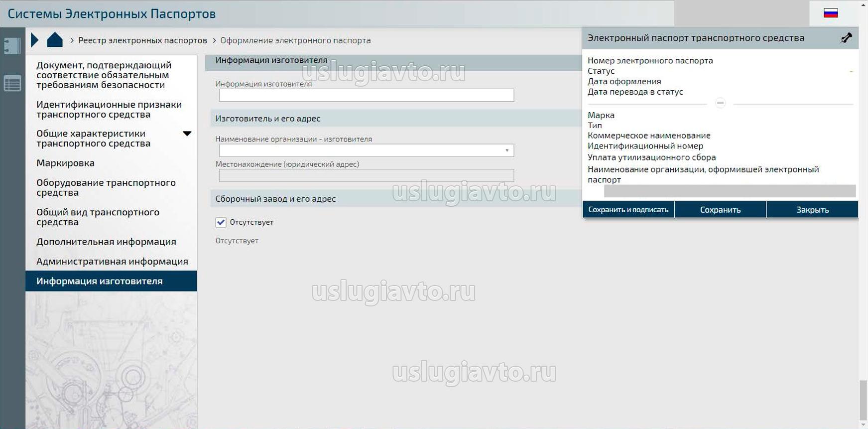
Task: Click the blue play arrow icon
Action: [34, 40]
